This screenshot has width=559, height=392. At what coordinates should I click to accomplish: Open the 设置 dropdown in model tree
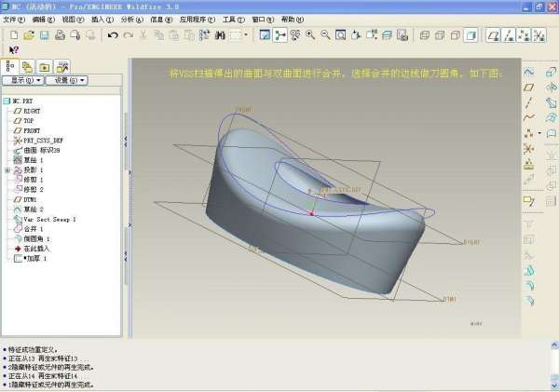(x=67, y=80)
